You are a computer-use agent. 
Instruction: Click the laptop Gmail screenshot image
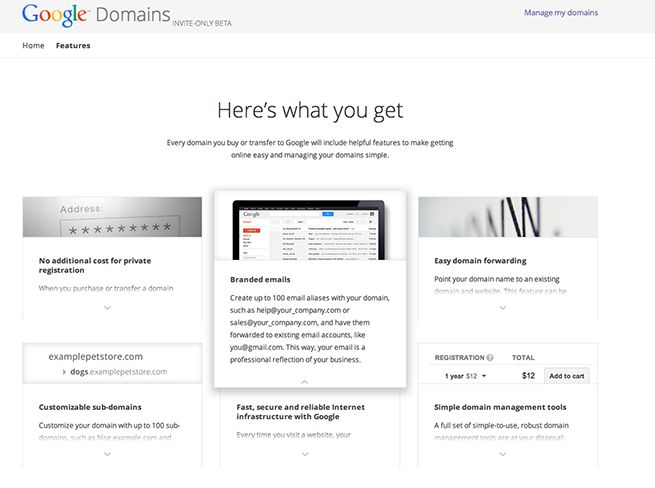309,230
